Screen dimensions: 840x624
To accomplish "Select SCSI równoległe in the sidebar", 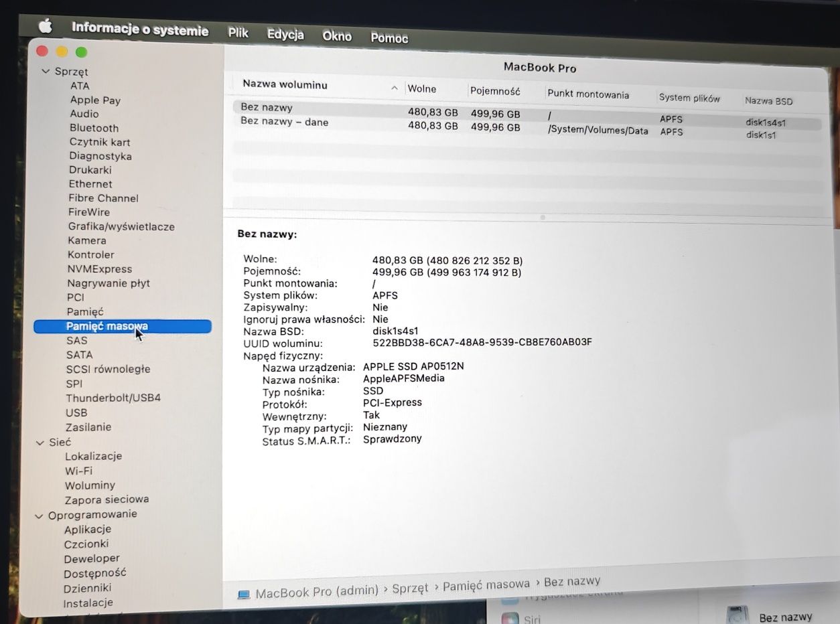I will tap(108, 370).
